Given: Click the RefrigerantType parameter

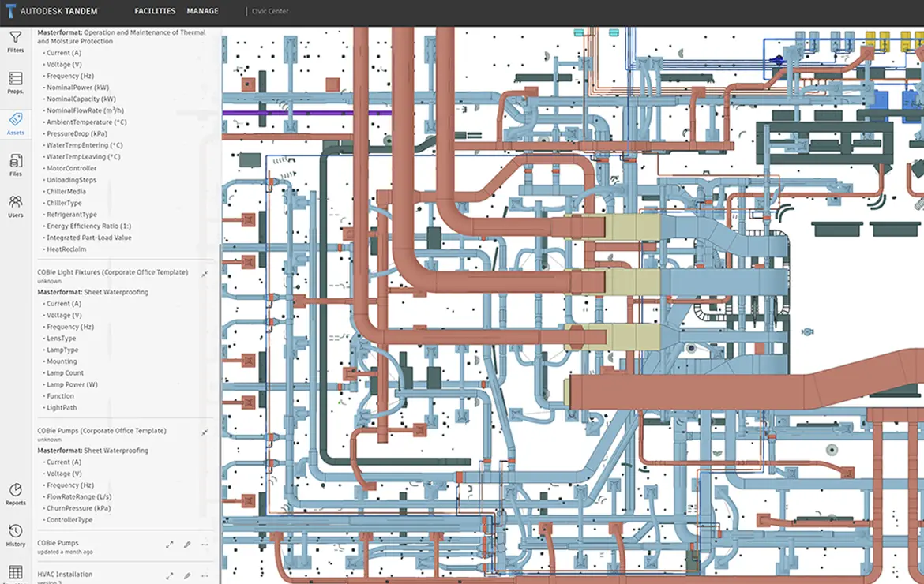Looking at the screenshot, I should click(72, 215).
